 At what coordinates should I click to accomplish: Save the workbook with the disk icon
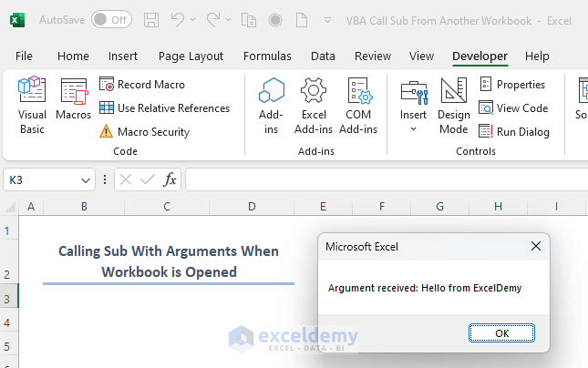[151, 20]
